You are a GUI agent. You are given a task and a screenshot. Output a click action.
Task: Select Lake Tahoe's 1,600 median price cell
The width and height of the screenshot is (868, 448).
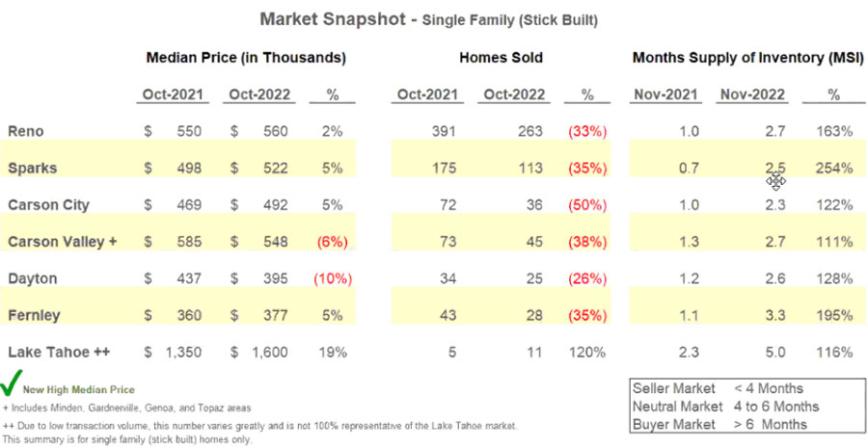[x=269, y=352]
